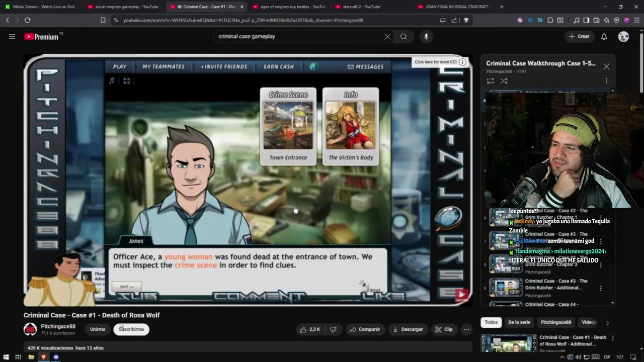The image size is (644, 362).
Task: Open Case #1 Additional video thumbnail below chips
Action: 509,343
